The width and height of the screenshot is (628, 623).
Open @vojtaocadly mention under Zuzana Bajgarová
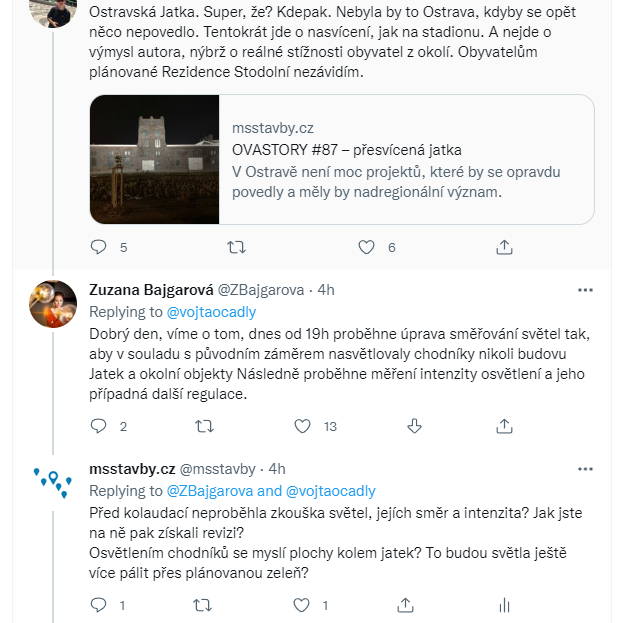point(211,312)
